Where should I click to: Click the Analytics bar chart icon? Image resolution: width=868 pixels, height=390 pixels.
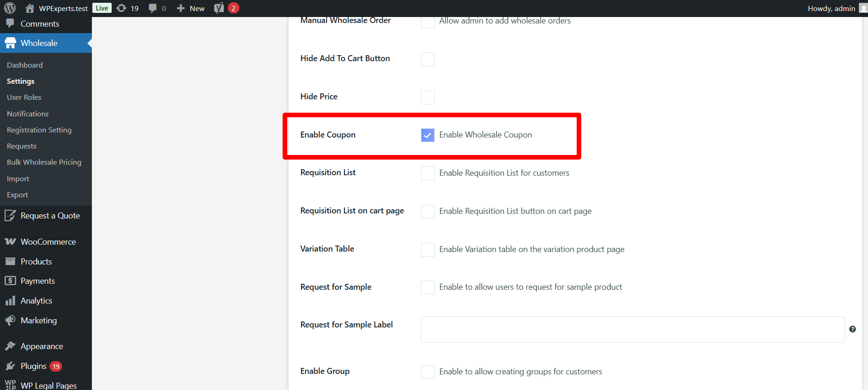pyautogui.click(x=10, y=301)
